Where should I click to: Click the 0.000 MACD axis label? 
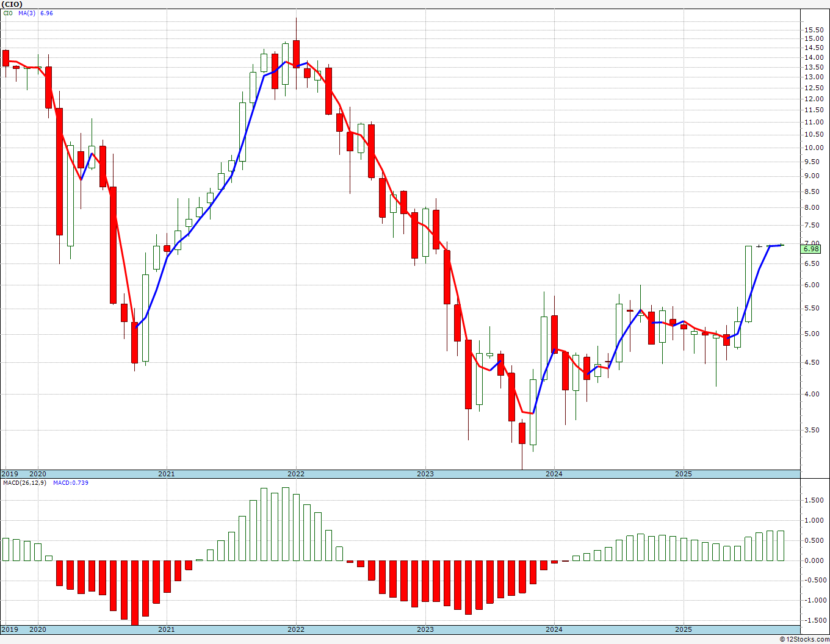coord(815,560)
